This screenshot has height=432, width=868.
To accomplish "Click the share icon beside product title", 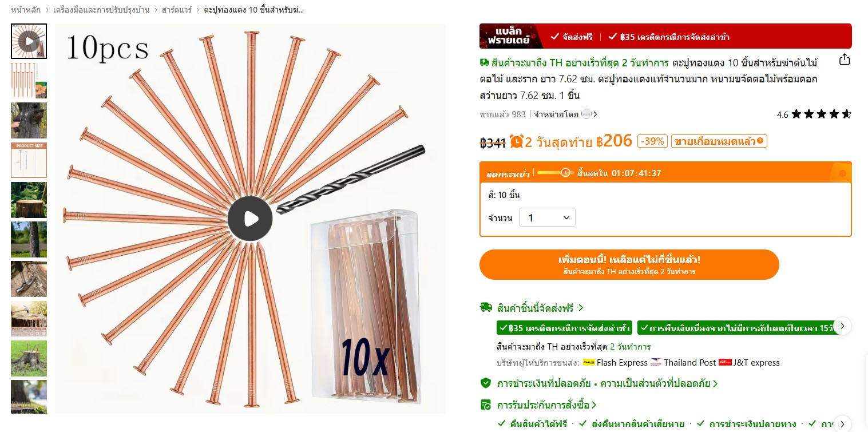I will [x=844, y=60].
